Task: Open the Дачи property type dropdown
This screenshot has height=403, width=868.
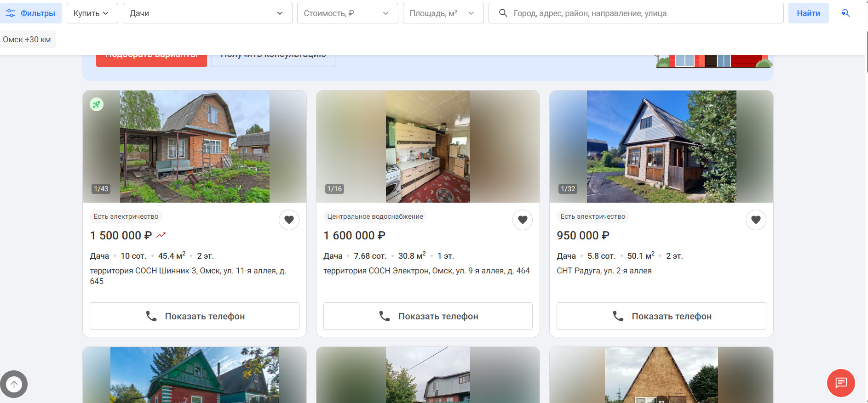Action: pos(207,13)
